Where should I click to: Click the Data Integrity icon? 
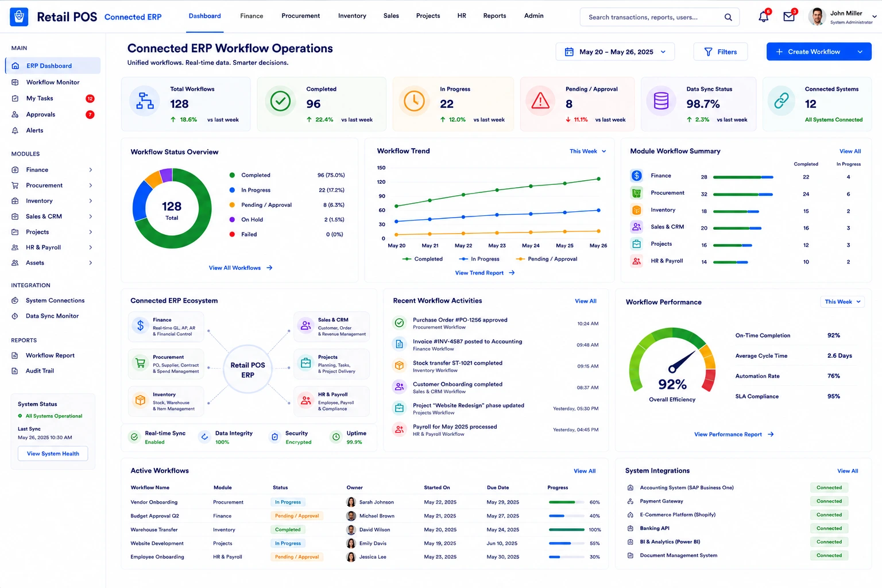(204, 437)
